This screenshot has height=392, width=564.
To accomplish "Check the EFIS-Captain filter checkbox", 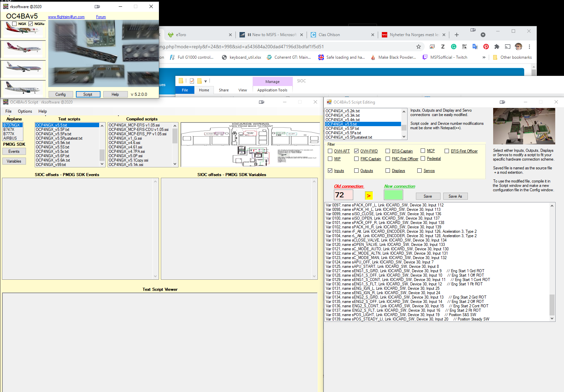I will [388, 151].
